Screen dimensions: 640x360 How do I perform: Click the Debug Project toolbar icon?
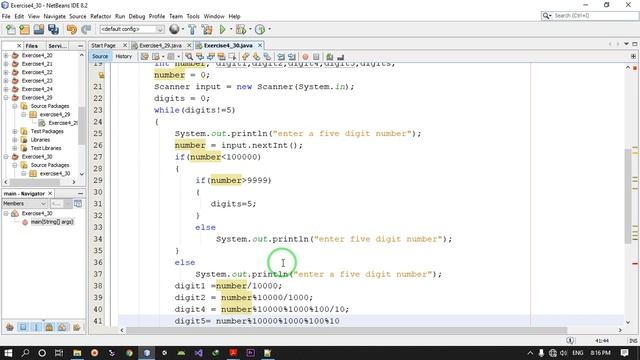click(241, 29)
